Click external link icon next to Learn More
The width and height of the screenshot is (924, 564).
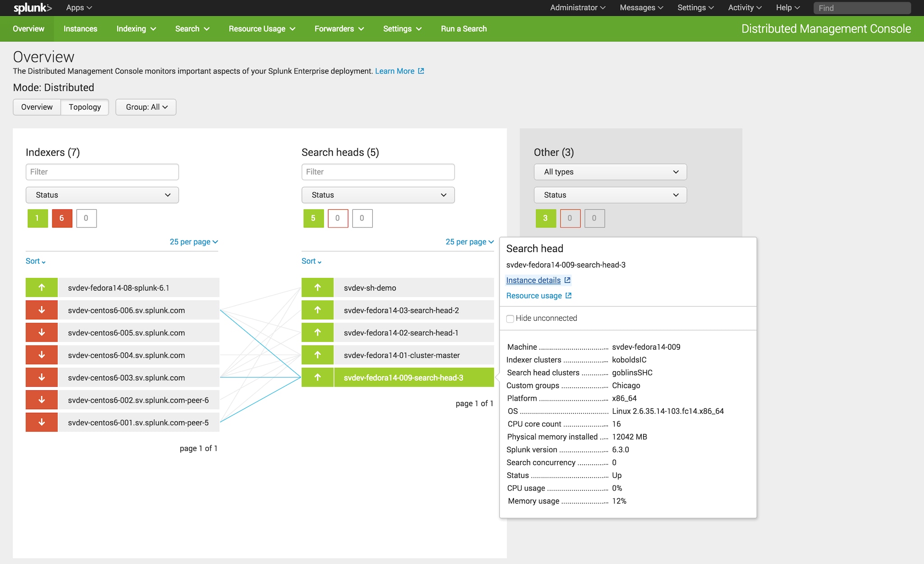pos(421,71)
